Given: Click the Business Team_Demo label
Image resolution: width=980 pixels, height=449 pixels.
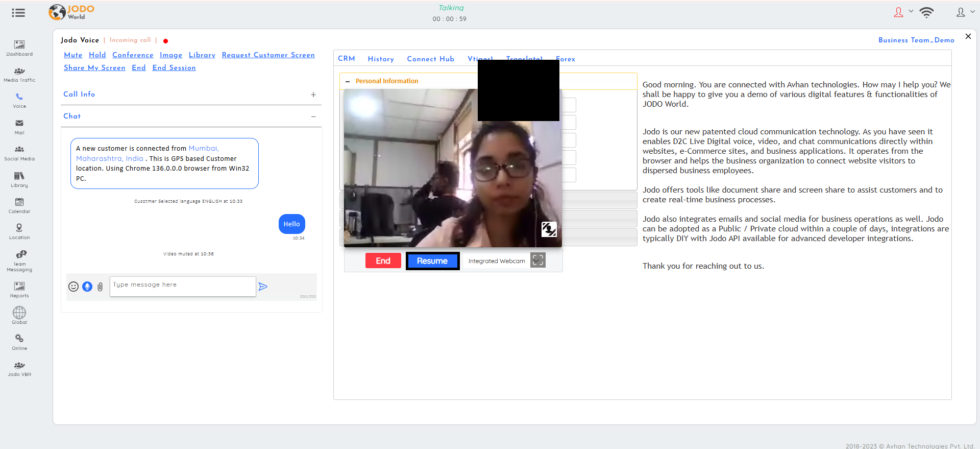Looking at the screenshot, I should [x=916, y=40].
